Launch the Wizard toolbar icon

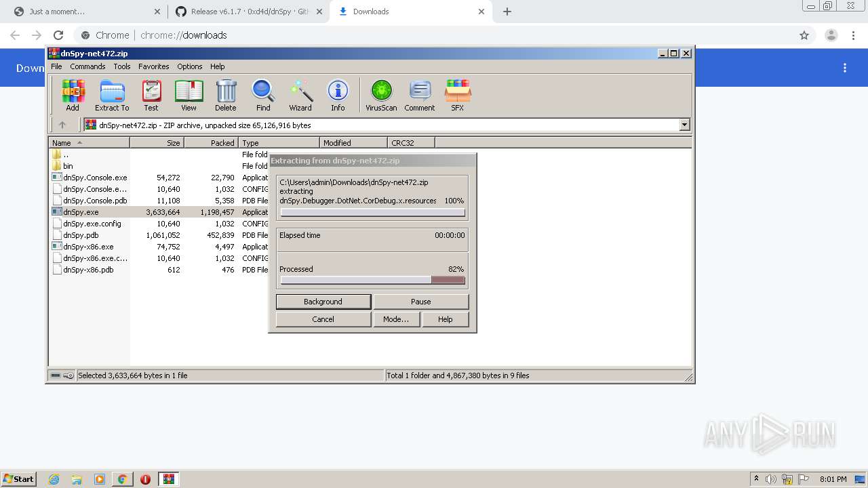point(300,95)
